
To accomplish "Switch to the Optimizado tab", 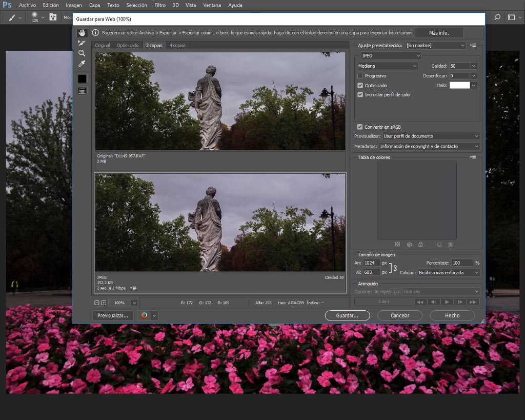I will [128, 46].
